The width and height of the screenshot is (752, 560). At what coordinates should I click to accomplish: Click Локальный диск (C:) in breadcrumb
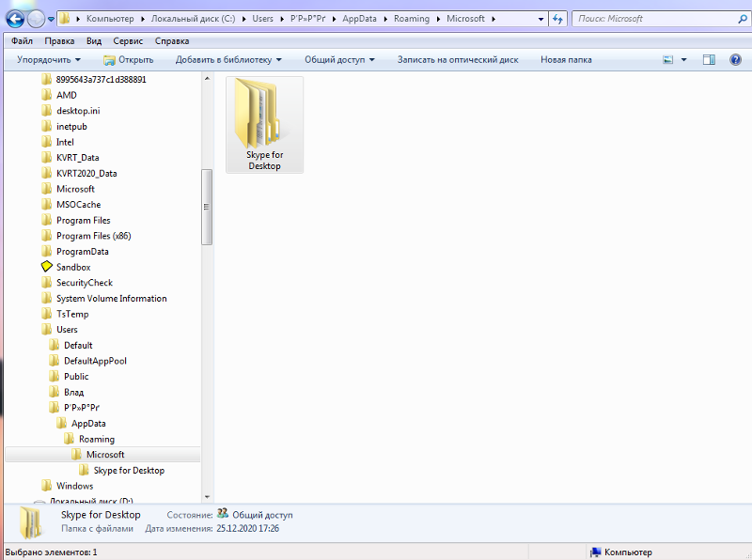coord(193,19)
